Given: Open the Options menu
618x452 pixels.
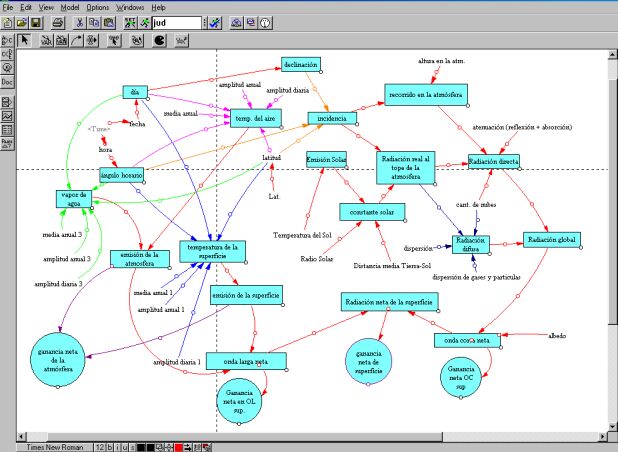Looking at the screenshot, I should pyautogui.click(x=97, y=7).
